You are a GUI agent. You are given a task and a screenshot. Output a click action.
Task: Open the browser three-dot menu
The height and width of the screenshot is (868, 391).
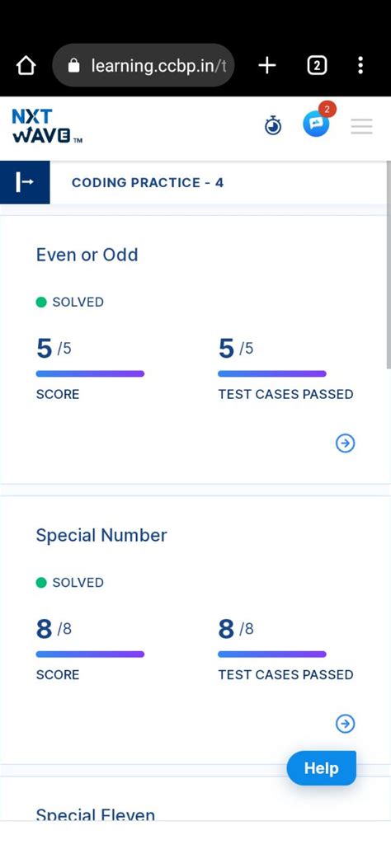click(x=360, y=65)
